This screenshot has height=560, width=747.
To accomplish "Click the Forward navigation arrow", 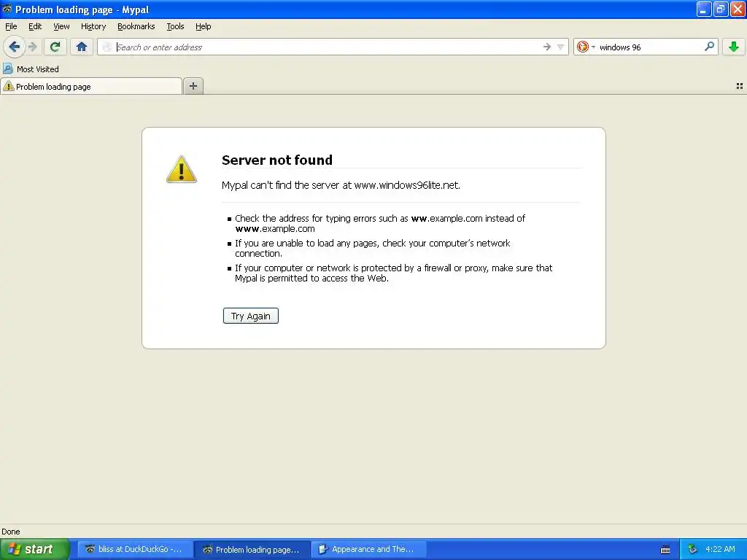I will (x=32, y=47).
